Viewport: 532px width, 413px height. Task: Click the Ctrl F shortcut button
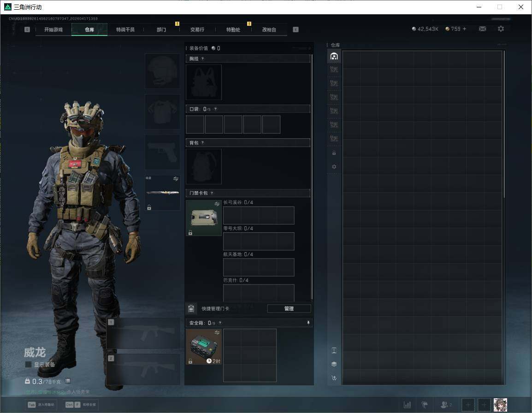(81, 405)
